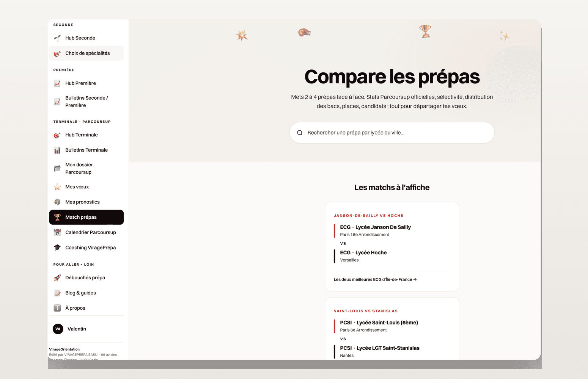The image size is (588, 379).
Task: Select the Match prépas menu entry
Action: pos(86,217)
